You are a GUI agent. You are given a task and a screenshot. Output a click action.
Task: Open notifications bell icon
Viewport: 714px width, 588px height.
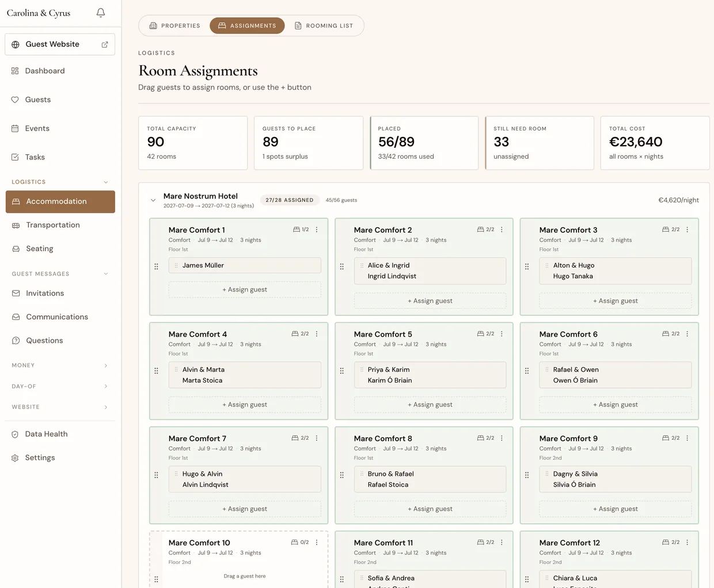pyautogui.click(x=101, y=13)
